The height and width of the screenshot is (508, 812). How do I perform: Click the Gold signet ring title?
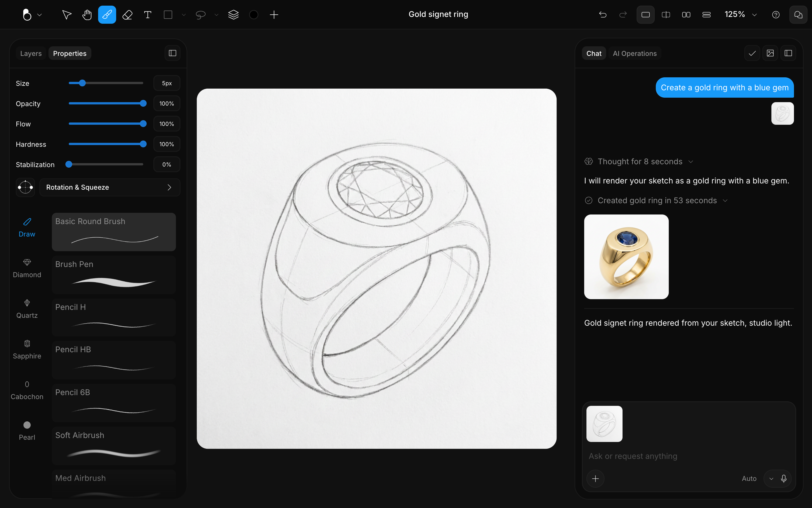point(438,14)
